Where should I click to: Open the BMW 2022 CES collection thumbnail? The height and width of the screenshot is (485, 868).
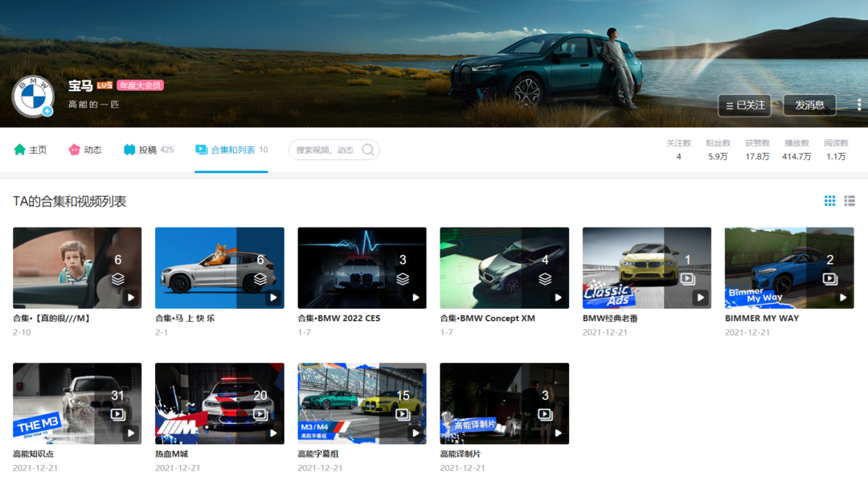[362, 268]
